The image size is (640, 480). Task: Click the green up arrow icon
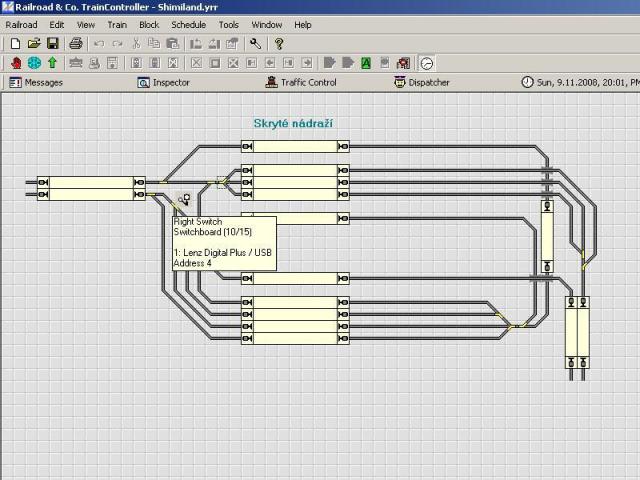[x=52, y=63]
